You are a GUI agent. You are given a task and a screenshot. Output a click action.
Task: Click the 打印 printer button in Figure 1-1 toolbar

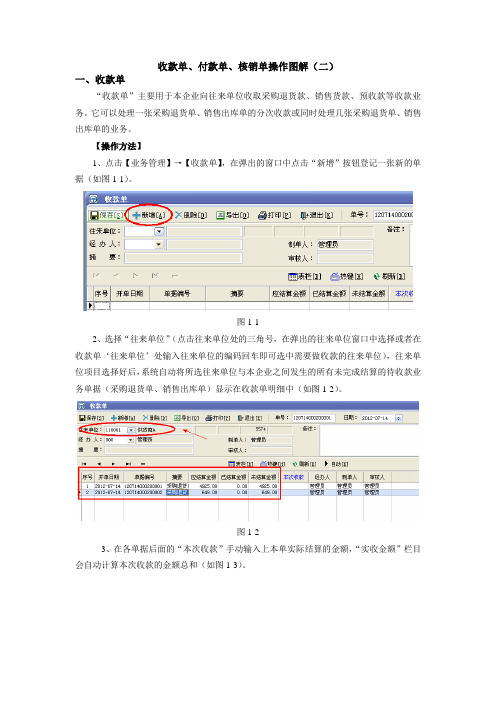click(274, 215)
